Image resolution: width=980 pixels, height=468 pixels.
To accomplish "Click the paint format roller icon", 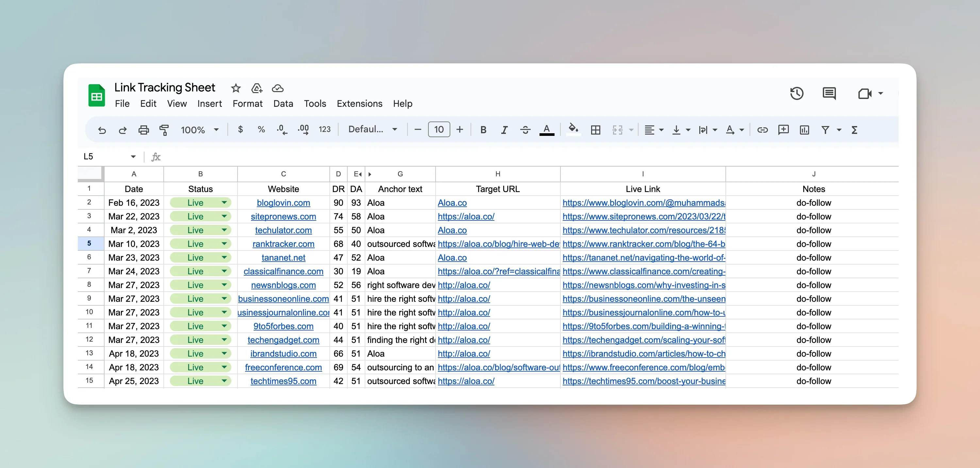I will coord(164,130).
